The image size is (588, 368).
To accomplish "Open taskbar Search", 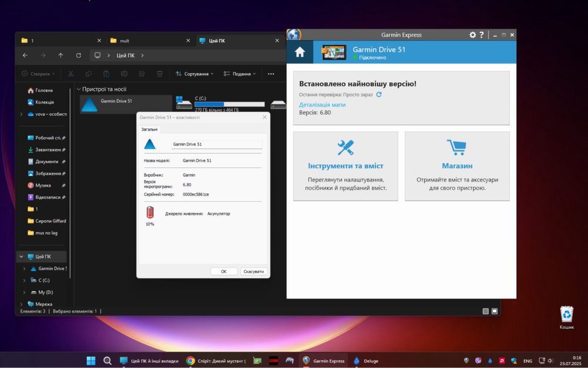I will click(107, 361).
